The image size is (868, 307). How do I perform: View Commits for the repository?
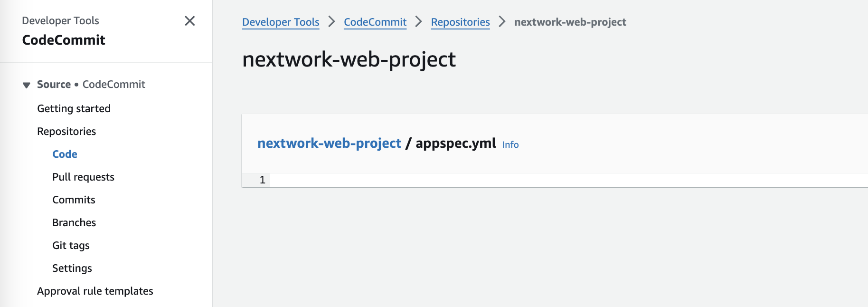pyautogui.click(x=74, y=200)
